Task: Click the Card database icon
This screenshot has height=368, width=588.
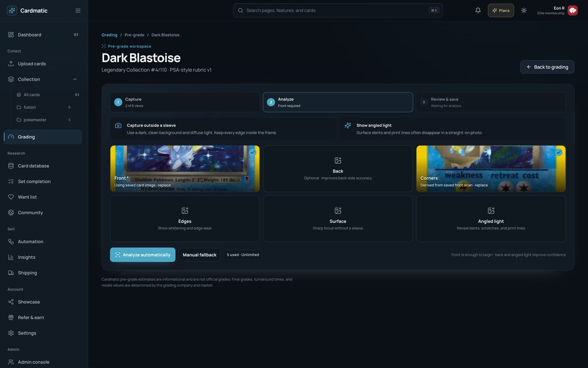Action: [11, 166]
